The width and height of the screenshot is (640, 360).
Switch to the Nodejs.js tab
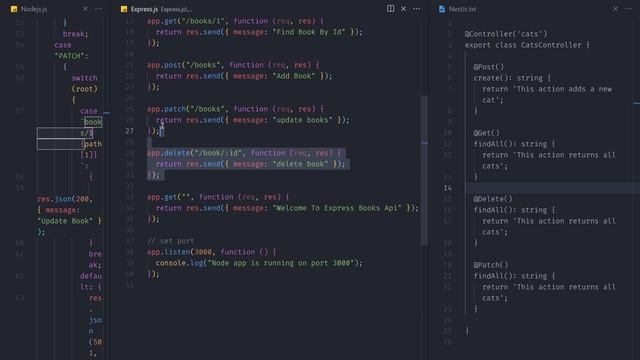34,9
